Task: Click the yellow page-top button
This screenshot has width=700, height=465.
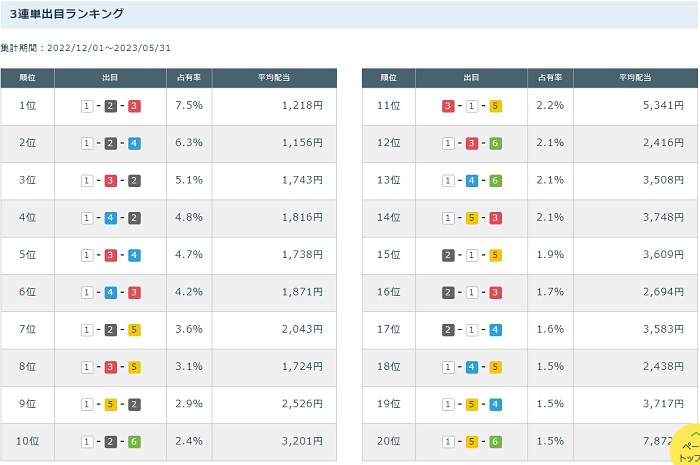Action: 683,445
